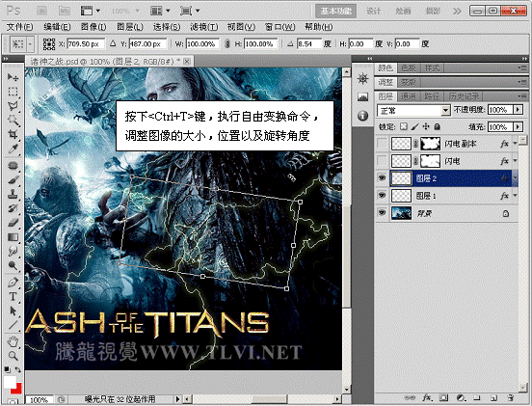Swap foreground and background colors
Image resolution: width=532 pixels, height=406 pixels.
pos(18,369)
